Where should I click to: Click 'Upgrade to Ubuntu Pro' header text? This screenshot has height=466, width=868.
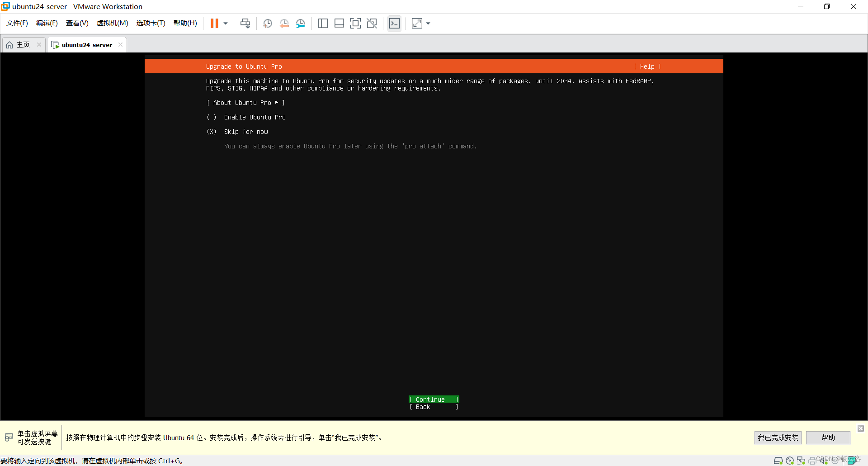pos(244,67)
